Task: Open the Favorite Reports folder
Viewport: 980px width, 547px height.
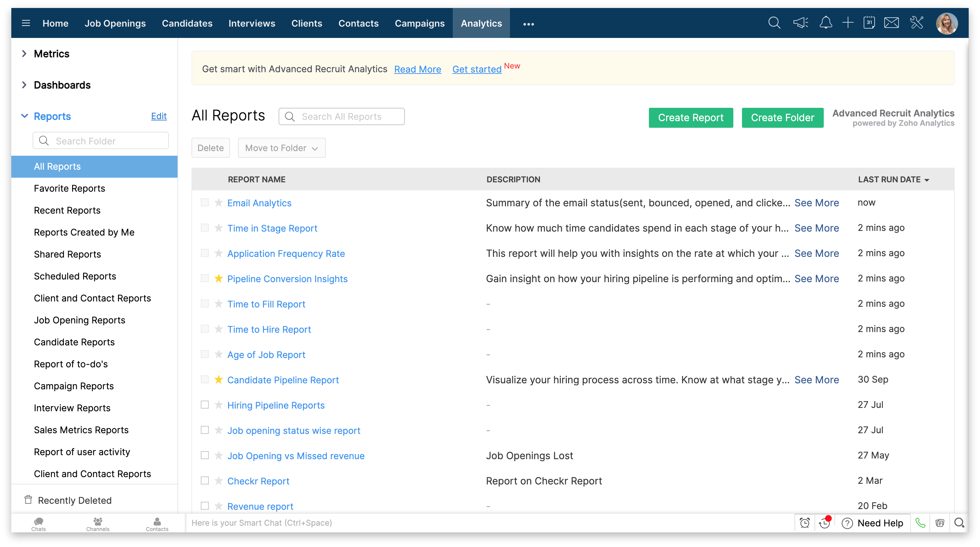Action: (x=69, y=188)
